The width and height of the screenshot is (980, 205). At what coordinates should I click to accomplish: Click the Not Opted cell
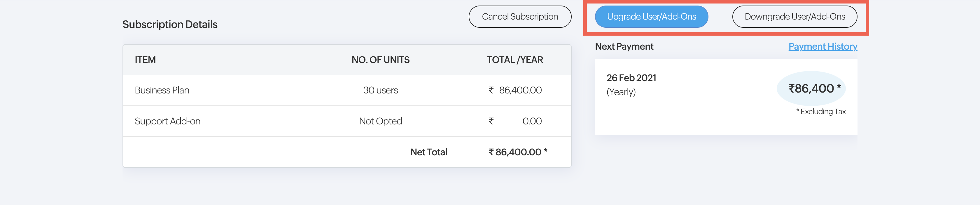pos(380,121)
